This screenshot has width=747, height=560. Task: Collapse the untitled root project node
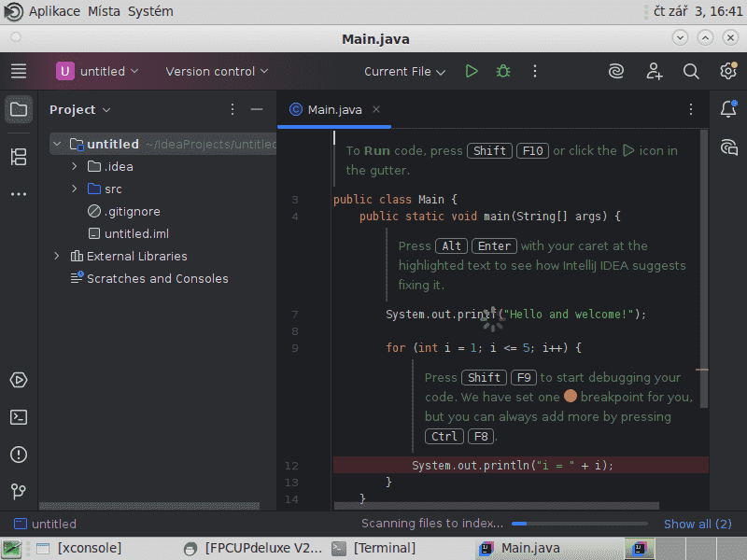click(57, 144)
